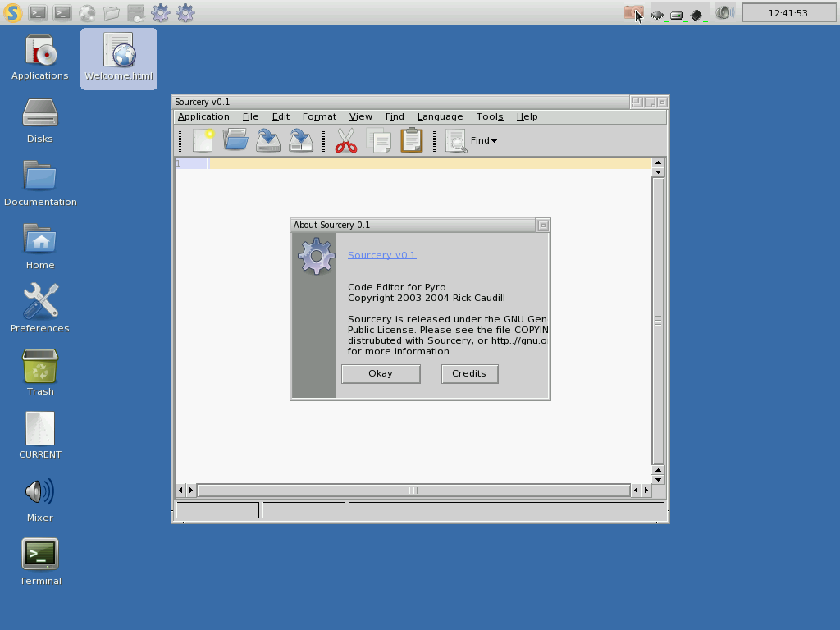Click the Copy icon in toolbar
This screenshot has height=630, width=840.
379,140
